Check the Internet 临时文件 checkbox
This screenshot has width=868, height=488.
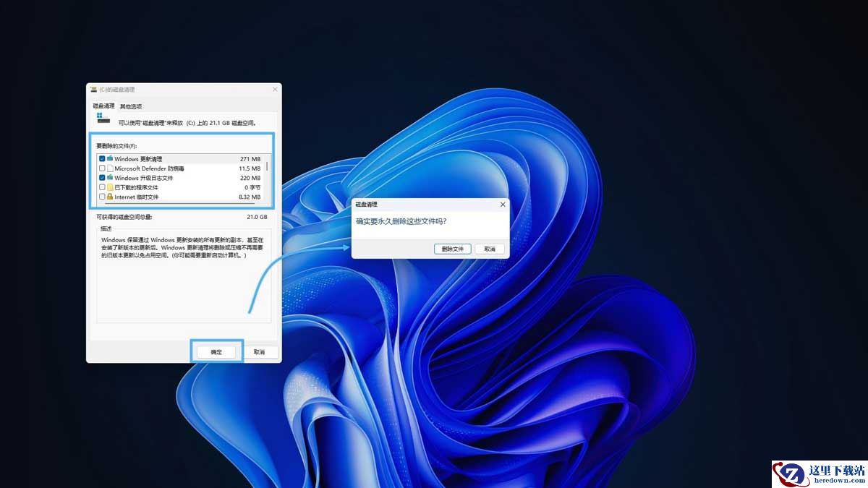coord(102,197)
